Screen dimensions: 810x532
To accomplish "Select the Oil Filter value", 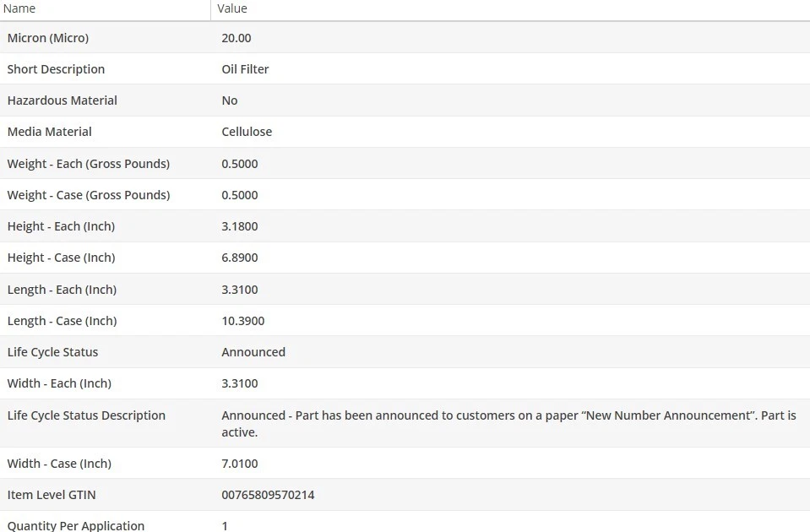I will (245, 69).
